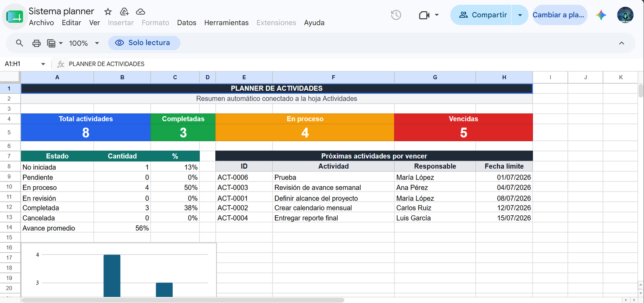Select the Pendiente cell
The width and height of the screenshot is (644, 303).
(57, 177)
